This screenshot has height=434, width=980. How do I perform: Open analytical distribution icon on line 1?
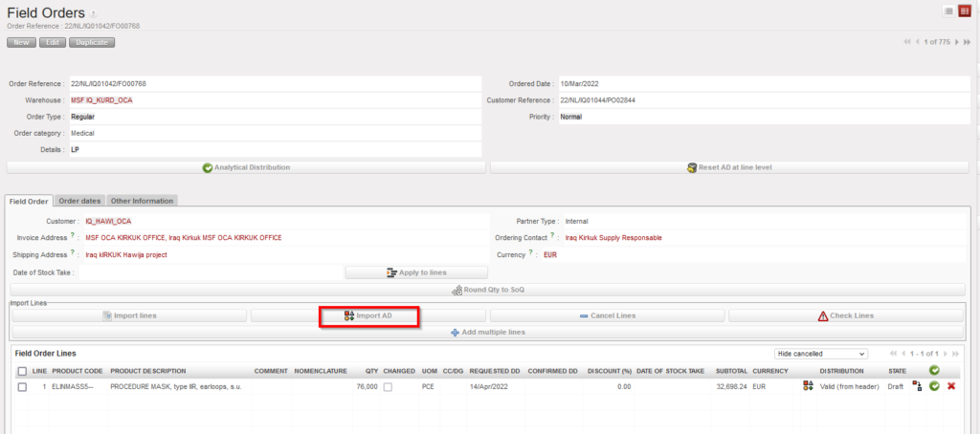808,386
